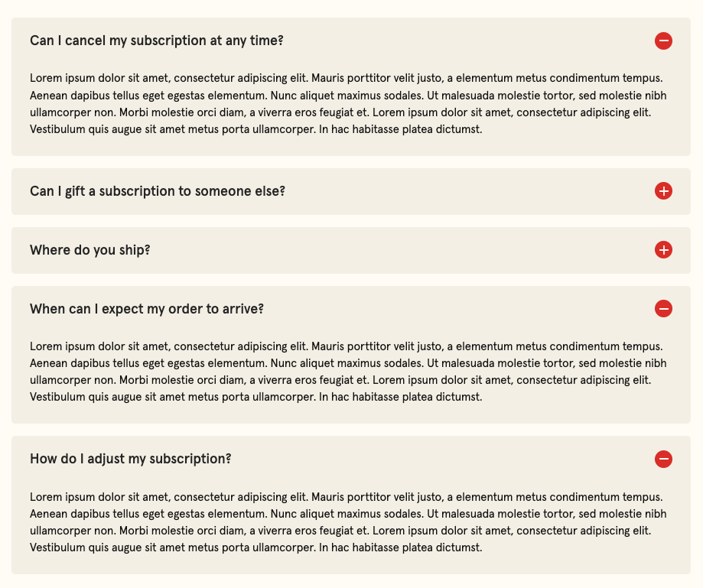Click the How do I adjust my subscription title
The height and width of the screenshot is (588, 703).
point(130,459)
